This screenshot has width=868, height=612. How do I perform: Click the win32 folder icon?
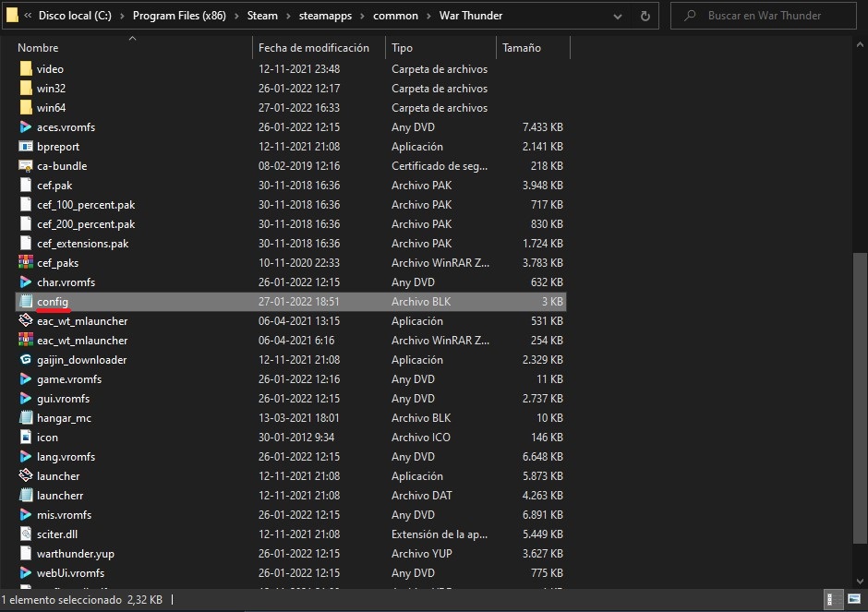coord(26,89)
